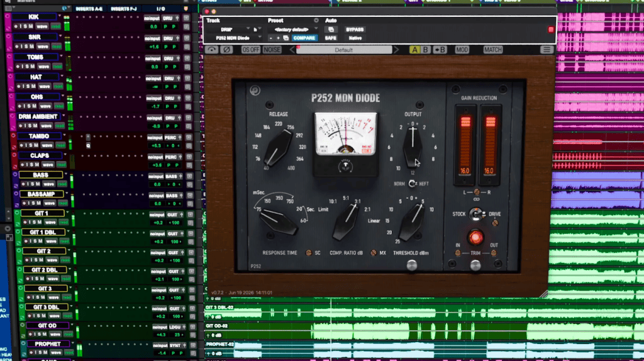The width and height of the screenshot is (644, 361).
Task: Click the Drive amount screw
Action: point(495,223)
